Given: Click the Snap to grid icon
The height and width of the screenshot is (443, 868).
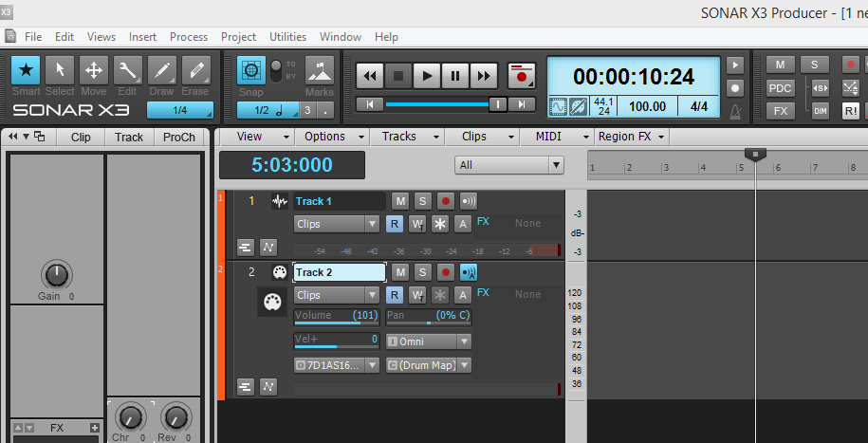Looking at the screenshot, I should 251,70.
